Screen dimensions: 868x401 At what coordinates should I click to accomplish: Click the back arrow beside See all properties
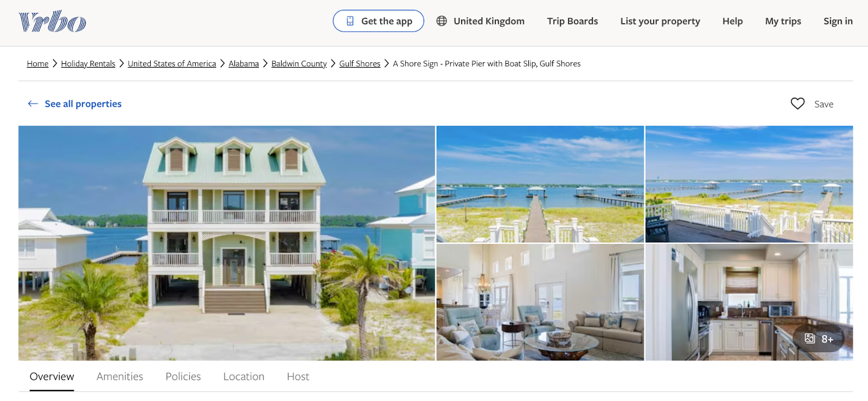pos(33,104)
